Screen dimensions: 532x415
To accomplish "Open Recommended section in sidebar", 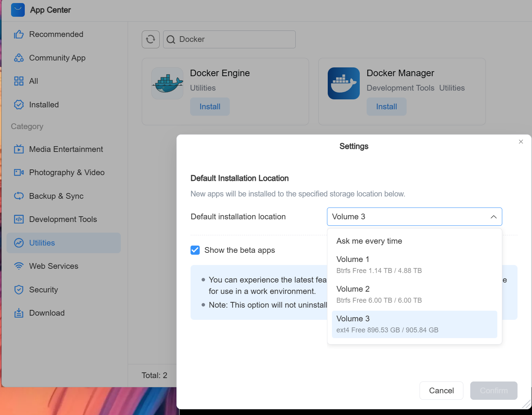I will tap(64, 34).
